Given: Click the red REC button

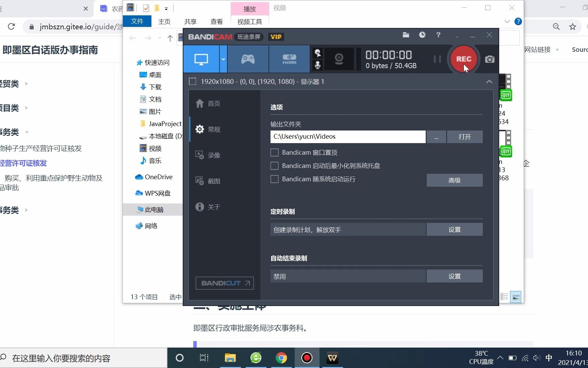Looking at the screenshot, I should (463, 59).
